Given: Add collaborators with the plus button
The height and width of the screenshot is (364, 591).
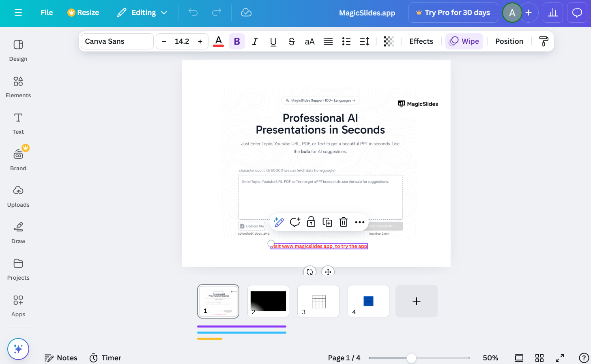Looking at the screenshot, I should coord(529,13).
